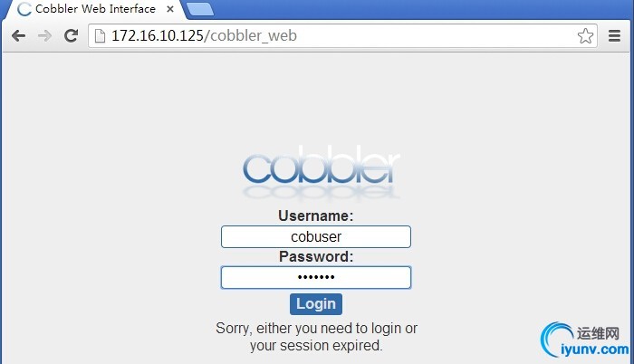Image resolution: width=634 pixels, height=364 pixels.
Task: Close the Cobbler Web Interface tab
Action: (170, 9)
